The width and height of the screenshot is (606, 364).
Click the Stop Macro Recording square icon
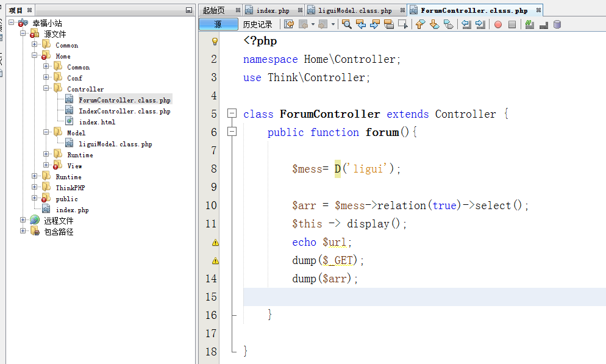pyautogui.click(x=512, y=24)
